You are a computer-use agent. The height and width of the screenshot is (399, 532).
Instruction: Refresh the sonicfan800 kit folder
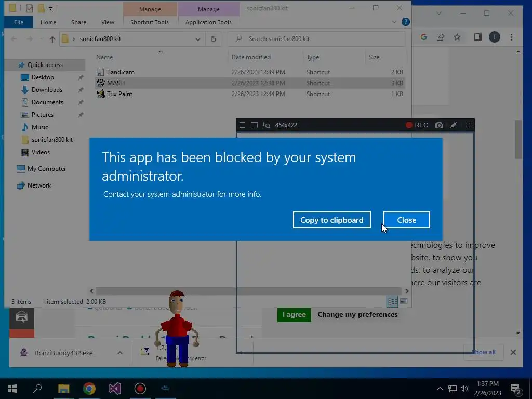pos(214,39)
